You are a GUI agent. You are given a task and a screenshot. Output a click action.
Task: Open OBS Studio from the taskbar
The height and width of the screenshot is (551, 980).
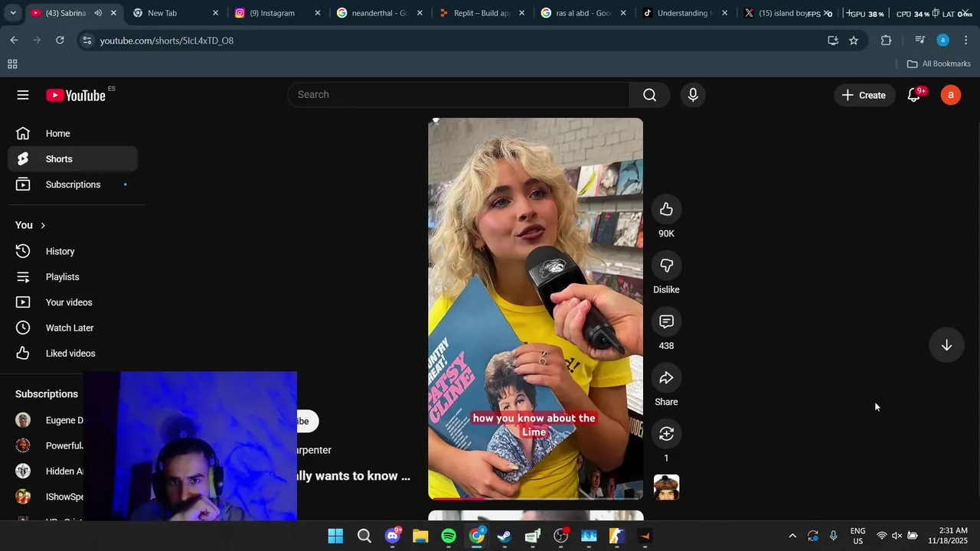pyautogui.click(x=560, y=536)
